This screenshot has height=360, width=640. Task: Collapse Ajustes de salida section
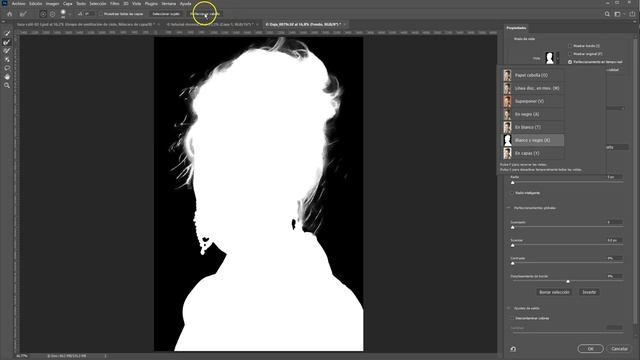click(x=509, y=308)
